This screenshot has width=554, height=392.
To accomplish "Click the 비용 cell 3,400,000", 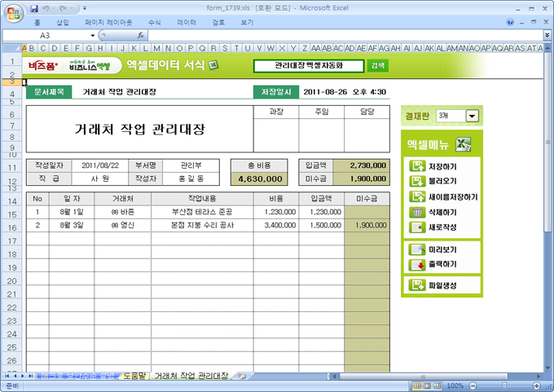I will (x=276, y=225).
